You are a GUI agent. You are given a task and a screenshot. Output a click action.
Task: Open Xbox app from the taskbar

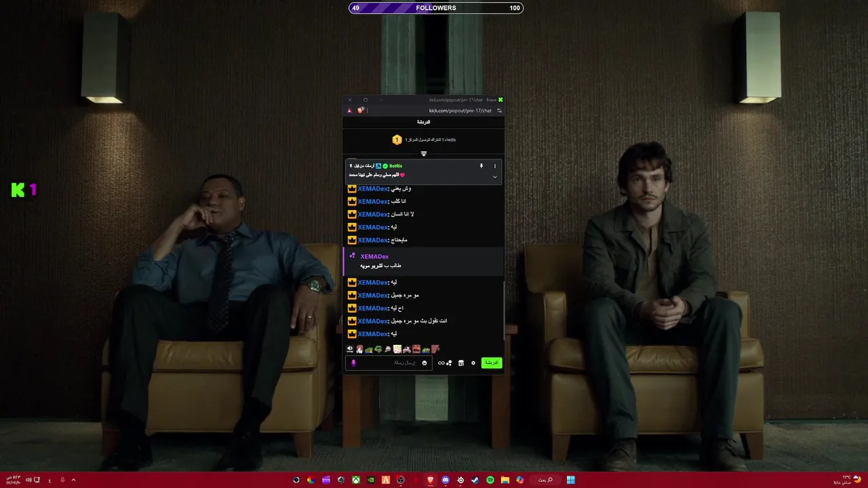tap(356, 480)
